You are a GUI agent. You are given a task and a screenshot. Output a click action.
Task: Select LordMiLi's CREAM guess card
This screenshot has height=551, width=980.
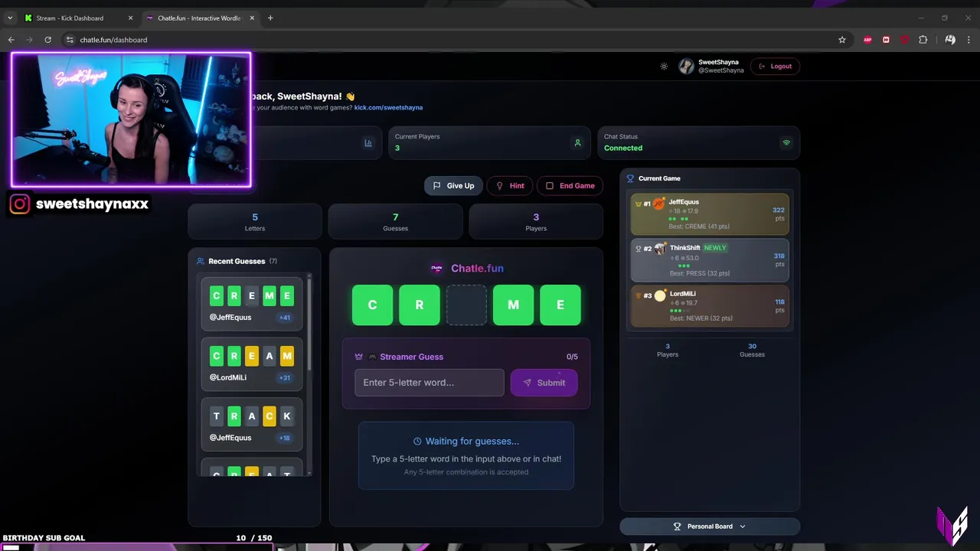252,364
